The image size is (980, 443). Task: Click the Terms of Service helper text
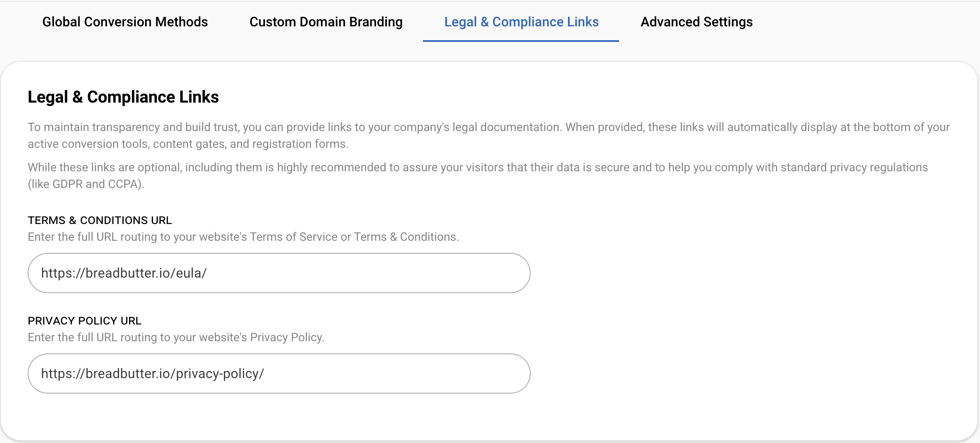click(243, 237)
